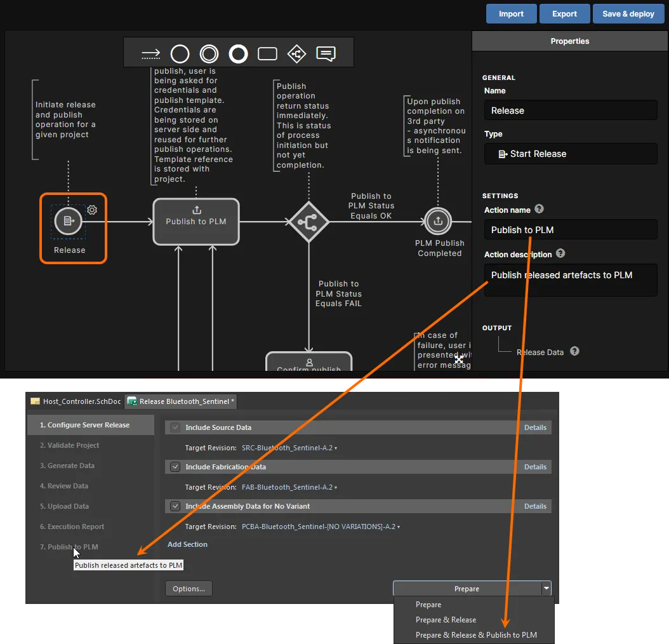Click the PLM Publish Completed event node
The image size is (669, 644).
click(438, 222)
